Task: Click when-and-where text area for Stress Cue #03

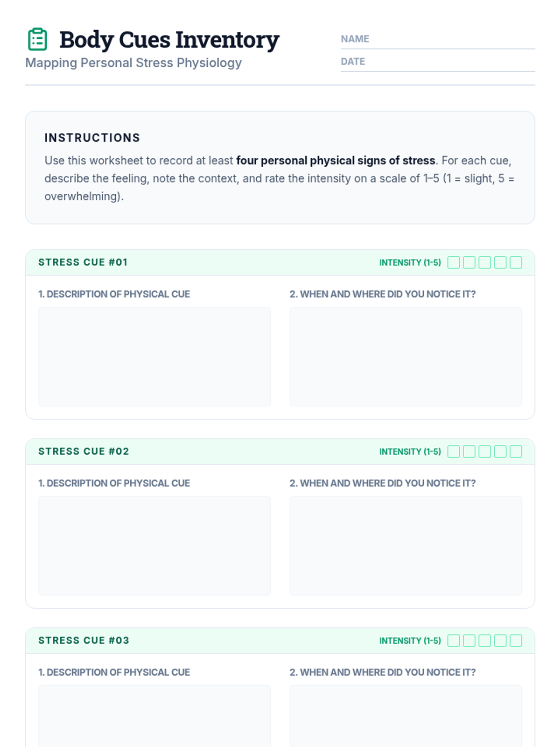Action: (x=406, y=717)
